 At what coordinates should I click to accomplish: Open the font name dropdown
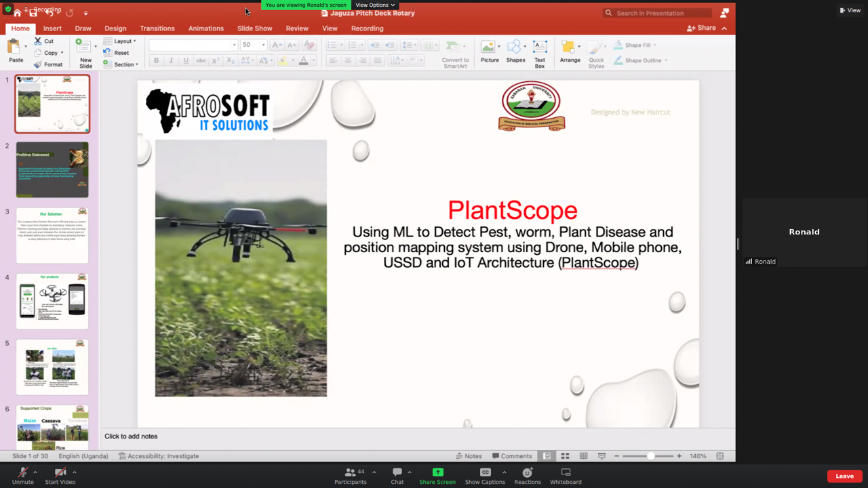point(234,45)
